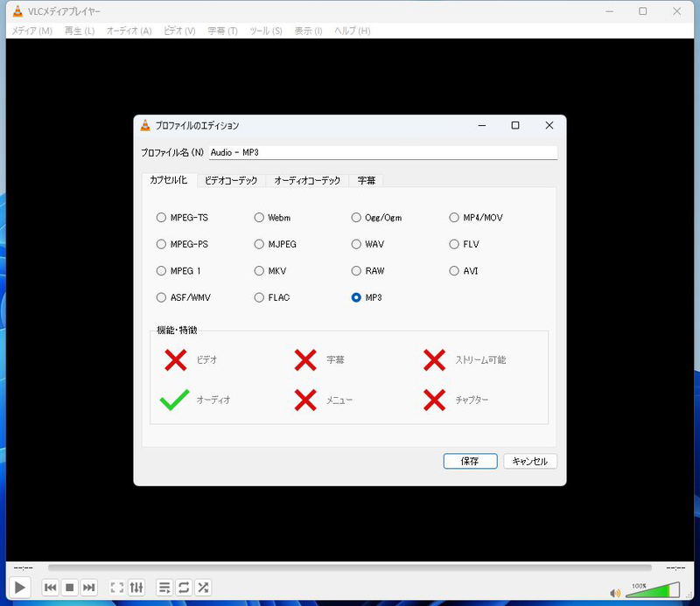Select AVI radio button
700x606 pixels.
464,271
